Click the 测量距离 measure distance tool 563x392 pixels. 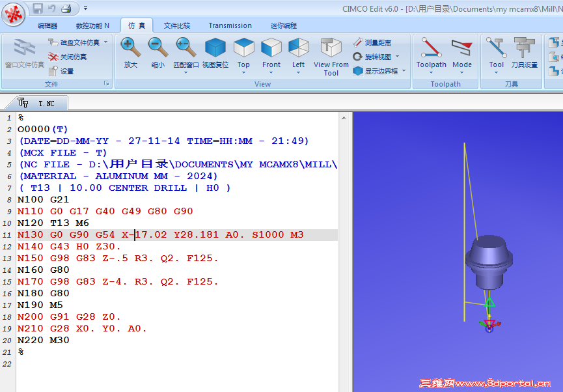372,42
